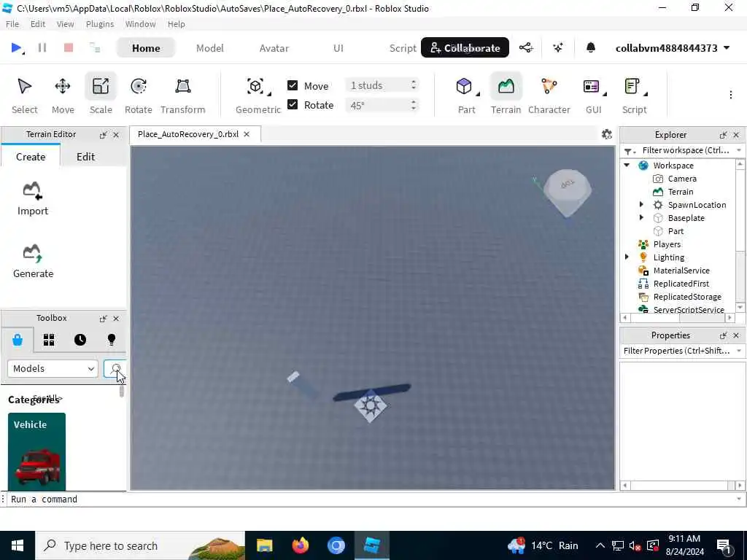Screen dimensions: 747x560
Task: Open the Character tool
Action: 549,96
